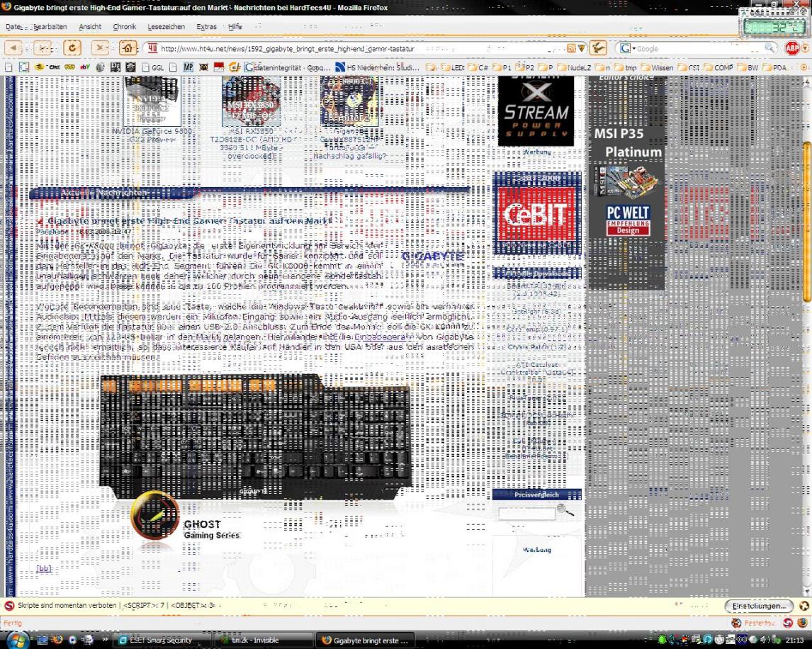The height and width of the screenshot is (649, 812).
Task: Open the eBay bookmark icon
Action: point(85,67)
